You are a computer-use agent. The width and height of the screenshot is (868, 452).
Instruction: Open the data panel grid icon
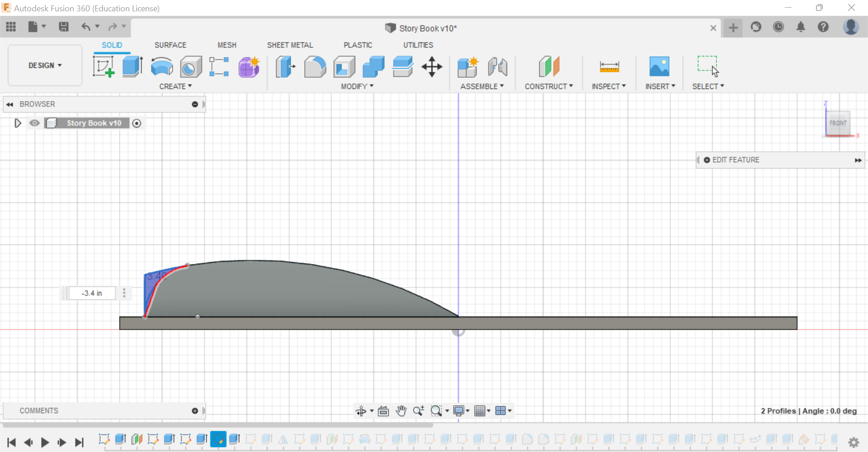(11, 27)
